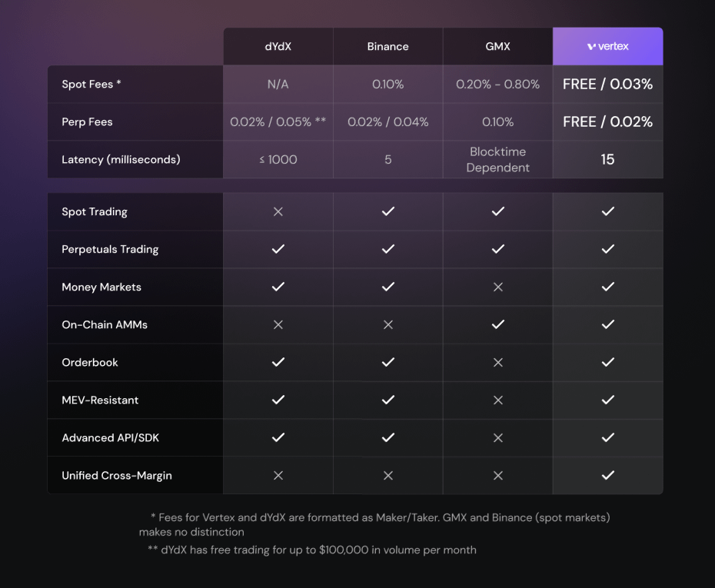The image size is (715, 588).
Task: Click the Spot Fees row label
Action: [x=91, y=84]
